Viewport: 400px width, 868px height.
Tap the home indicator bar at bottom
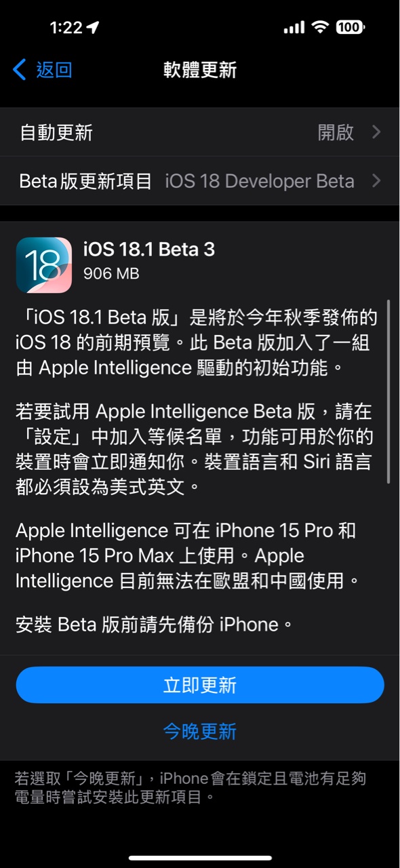tap(200, 859)
